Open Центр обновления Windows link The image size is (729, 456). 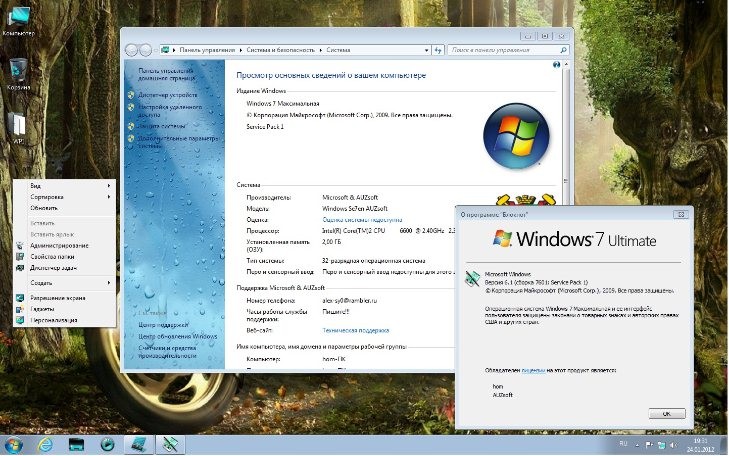click(x=178, y=336)
